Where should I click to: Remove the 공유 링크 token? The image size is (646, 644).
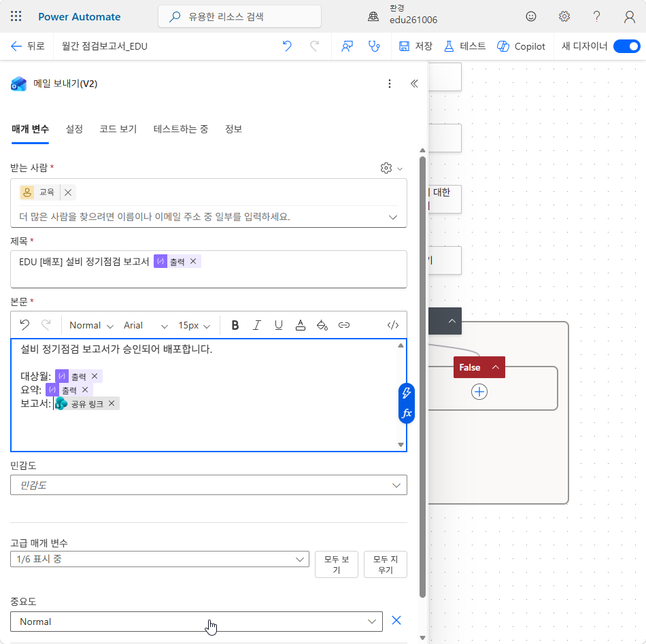pos(112,403)
